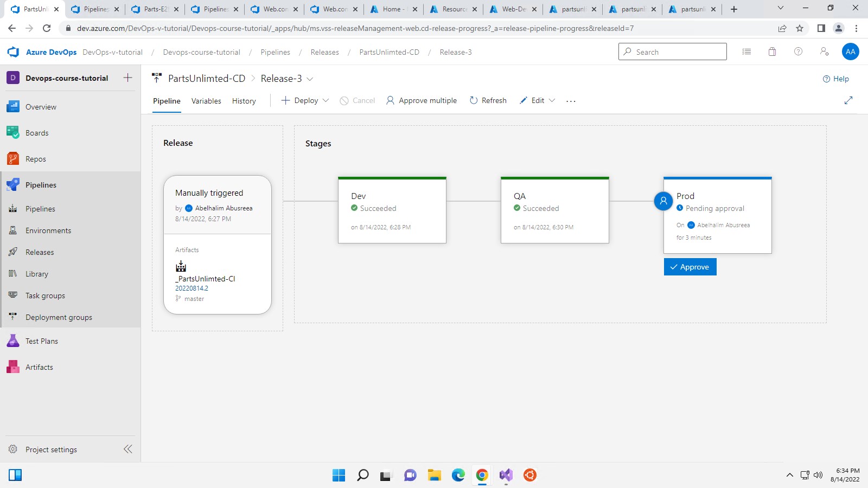Toggle full screen mode icon
Screen dimensions: 868x488
(x=848, y=100)
